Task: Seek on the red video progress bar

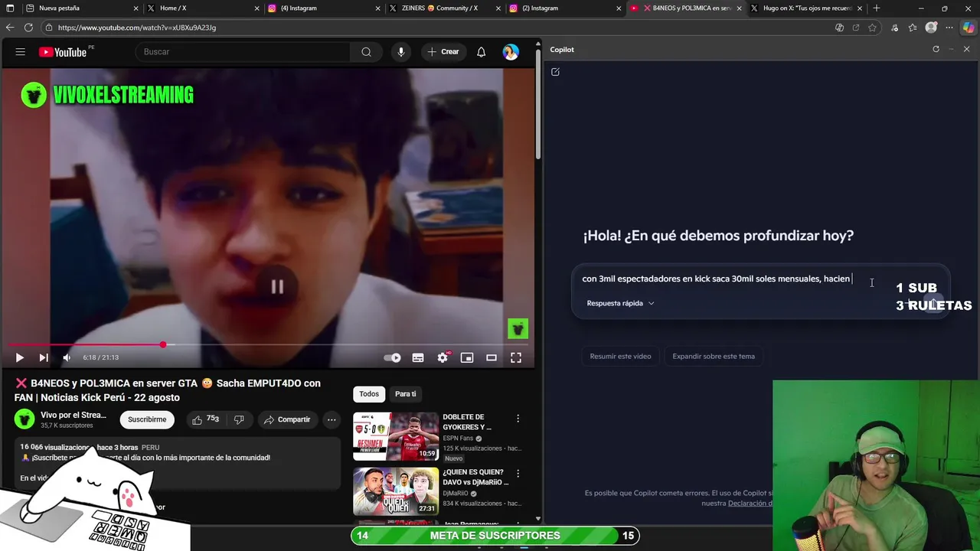Action: 268,345
